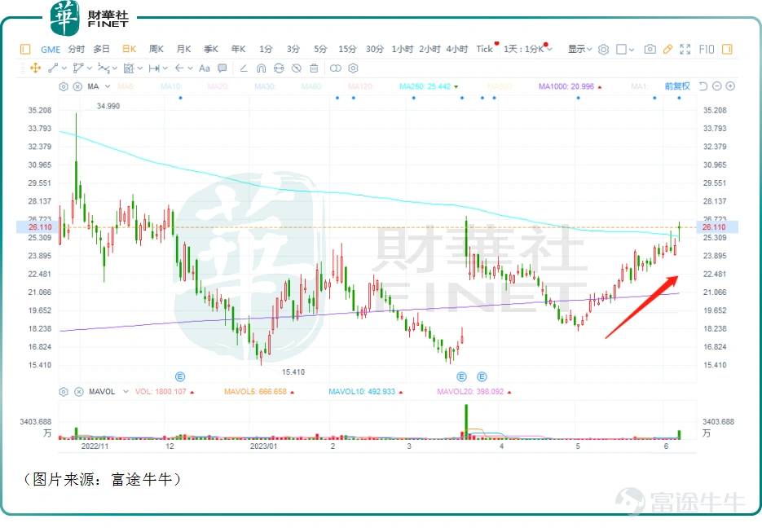Viewport: 762px width, 532px height.
Task: Expand the range tool options arrow
Action: 165,68
